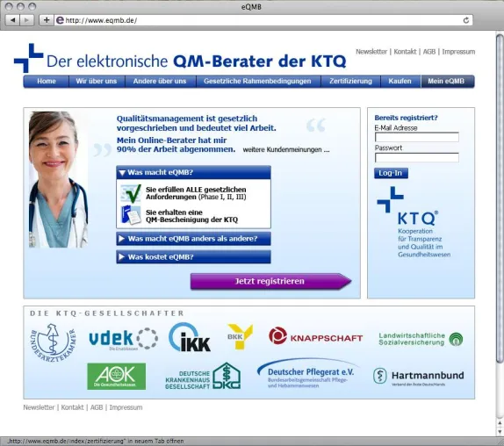Image resolution: width=504 pixels, height=446 pixels.
Task: Click the Hartmannbund logo
Action: click(418, 377)
